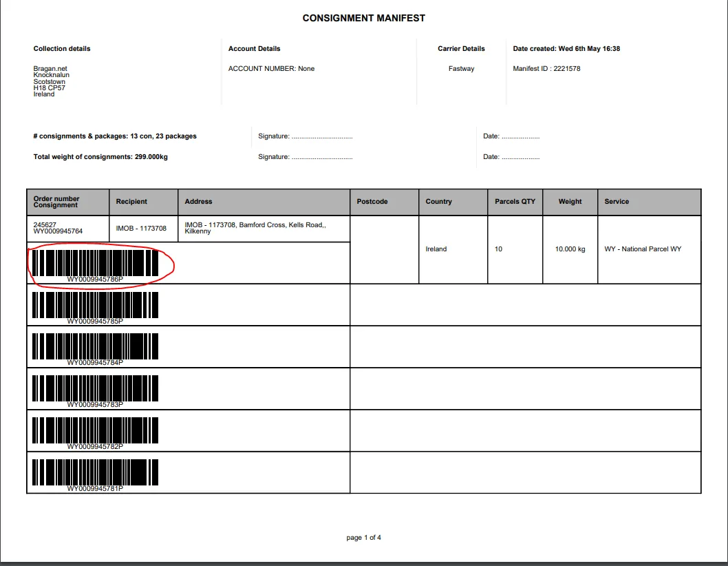Image resolution: width=728 pixels, height=566 pixels.
Task: Select the Knocknalun address line
Action: tap(51, 75)
